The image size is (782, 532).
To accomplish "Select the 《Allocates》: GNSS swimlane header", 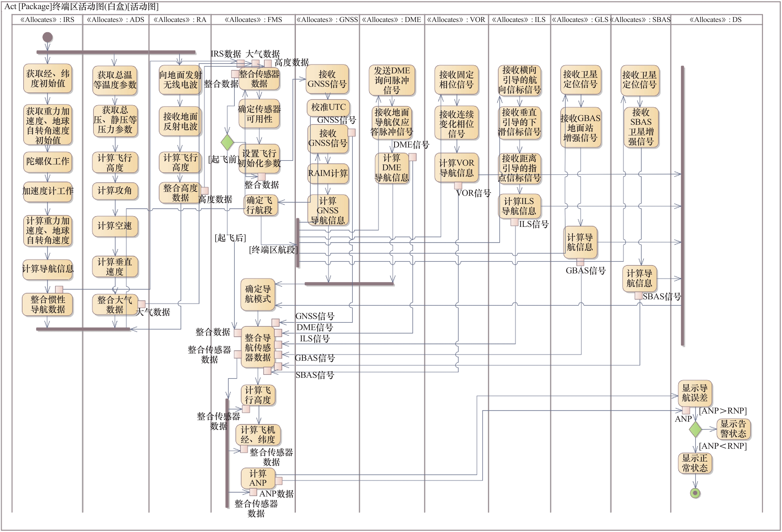I will (327, 19).
